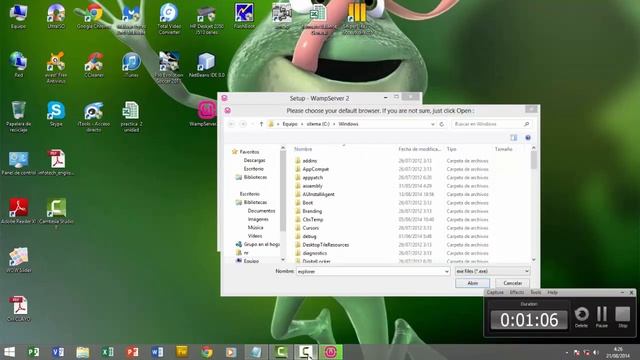The height and width of the screenshot is (360, 640).
Task: Open the Red desktop icon
Action: coord(18,65)
